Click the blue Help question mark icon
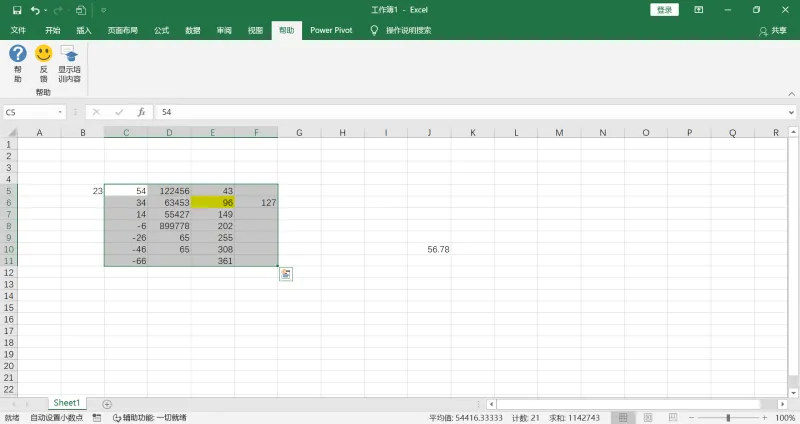This screenshot has height=424, width=800. [x=18, y=53]
